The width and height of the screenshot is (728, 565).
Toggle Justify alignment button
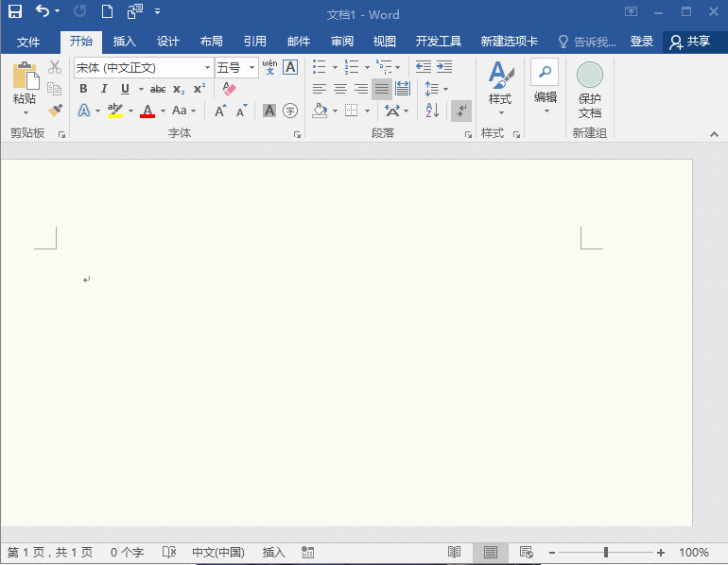click(382, 89)
